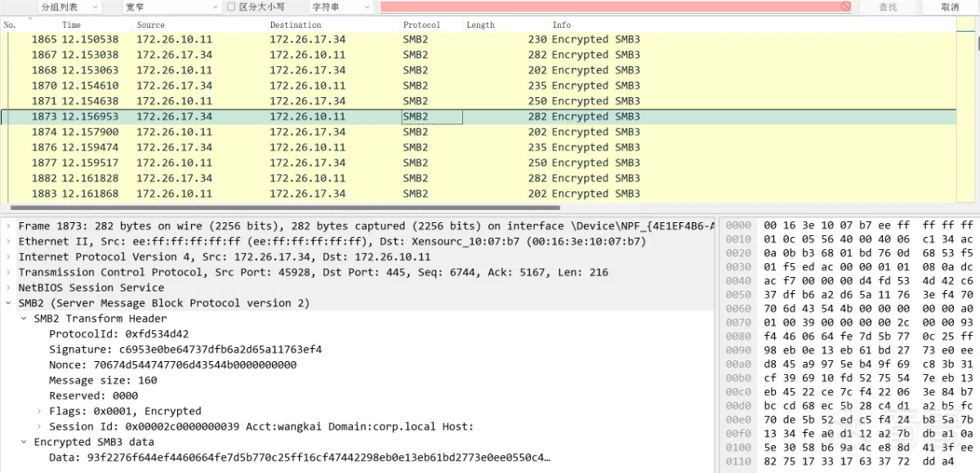Collapse the SMB2 Transform Header node

click(x=24, y=319)
